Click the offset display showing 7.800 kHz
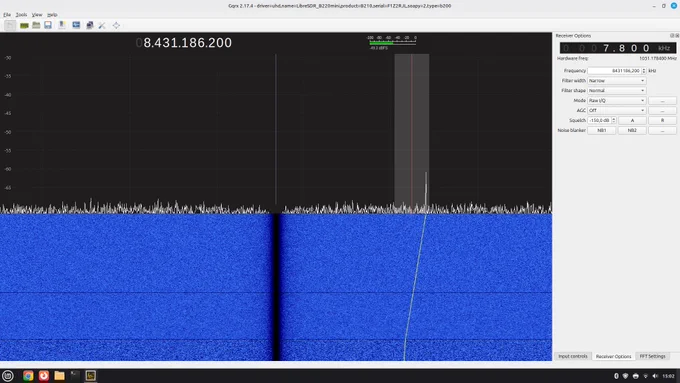The height and width of the screenshot is (383, 680). (x=618, y=48)
